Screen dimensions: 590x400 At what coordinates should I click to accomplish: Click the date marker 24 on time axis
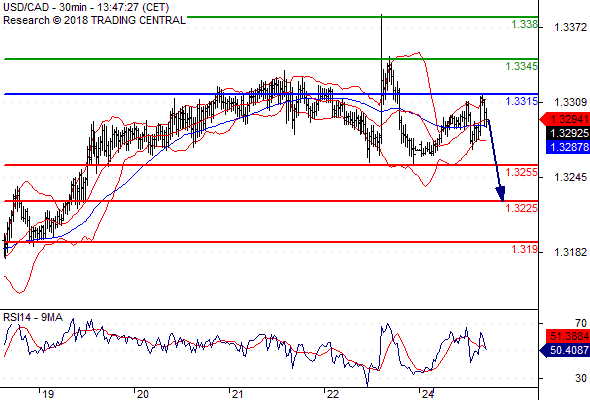(428, 394)
